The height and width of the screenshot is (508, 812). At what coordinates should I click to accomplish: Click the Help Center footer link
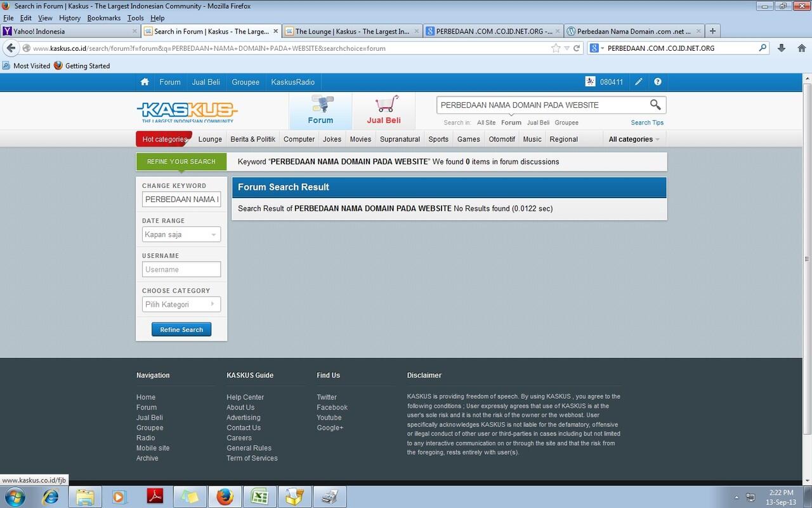(x=245, y=398)
